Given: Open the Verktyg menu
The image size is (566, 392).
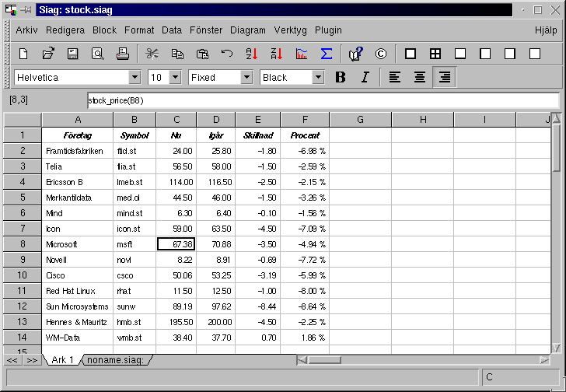Looking at the screenshot, I should (x=290, y=30).
